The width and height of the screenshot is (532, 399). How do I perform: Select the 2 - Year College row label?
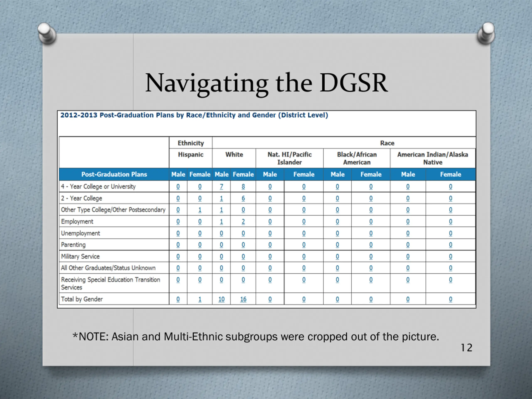click(81, 198)
